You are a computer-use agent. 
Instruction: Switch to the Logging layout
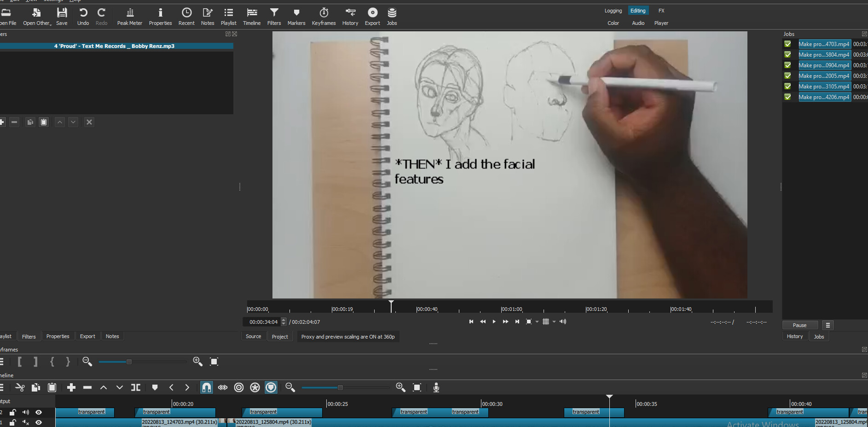613,11
